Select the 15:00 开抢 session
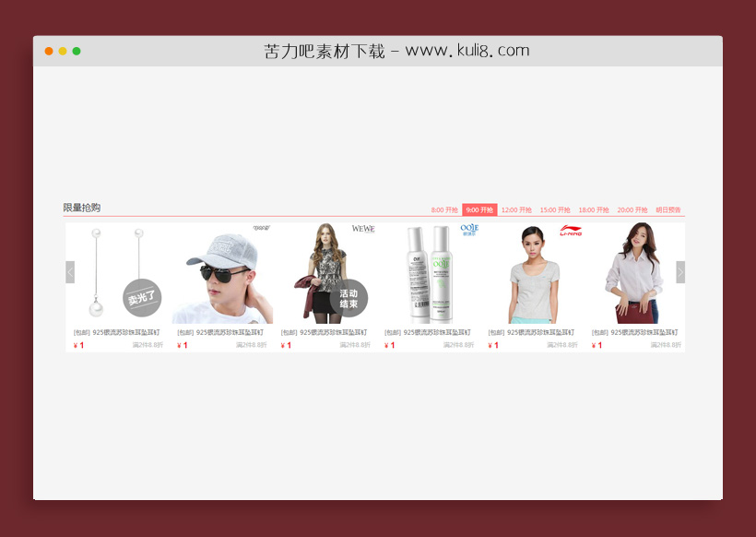The height and width of the screenshot is (537, 756). pos(553,209)
